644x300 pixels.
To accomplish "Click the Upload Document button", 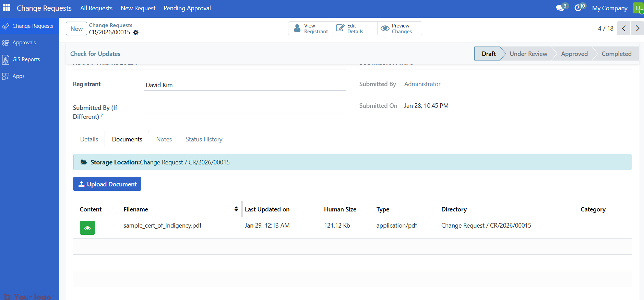I will pos(107,184).
